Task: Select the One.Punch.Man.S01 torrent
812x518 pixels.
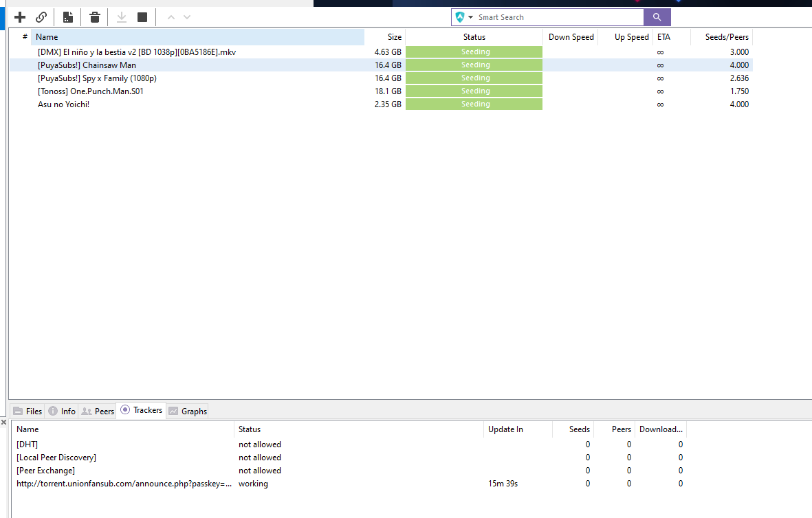Action: 381,91
